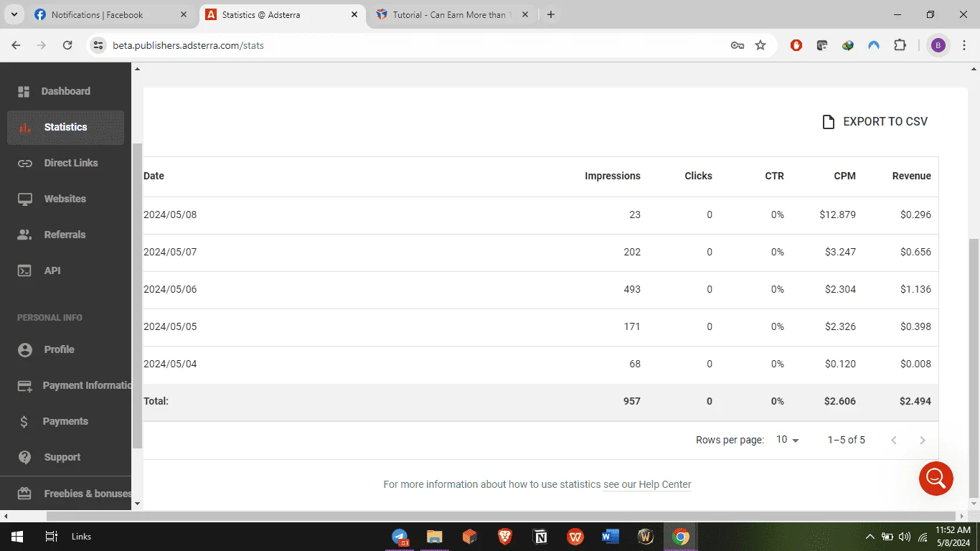Click the Date column header
Image resolution: width=980 pixels, height=551 pixels.
click(x=154, y=176)
